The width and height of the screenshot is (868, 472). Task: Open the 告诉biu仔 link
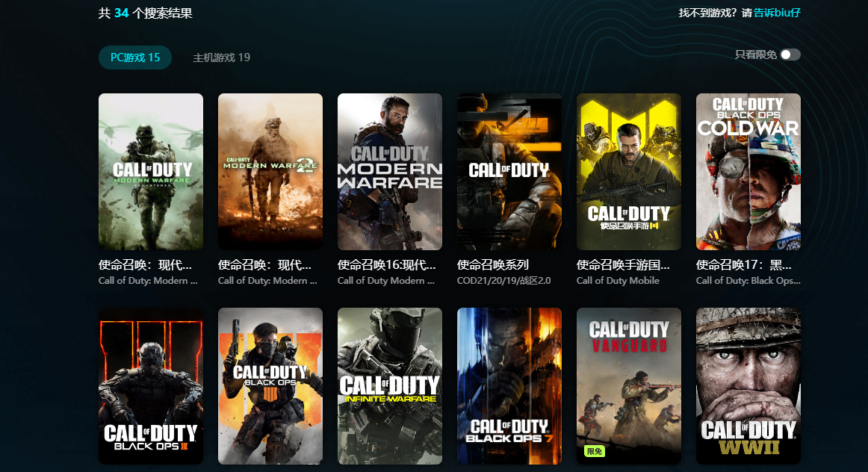pyautogui.click(x=777, y=13)
